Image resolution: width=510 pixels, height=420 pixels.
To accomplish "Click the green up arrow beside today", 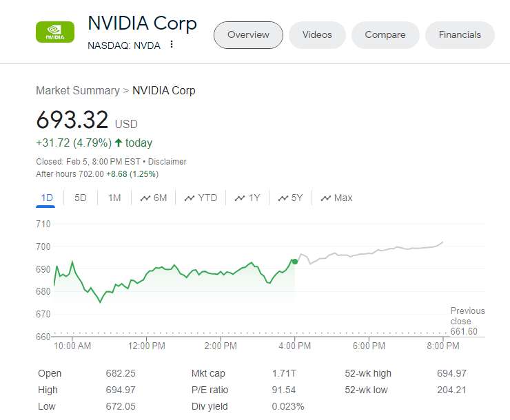I will pos(119,143).
